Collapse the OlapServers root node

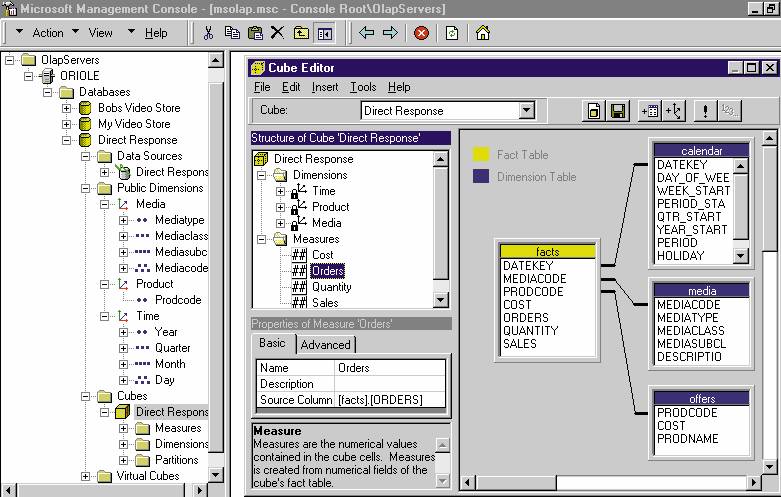pos(9,60)
